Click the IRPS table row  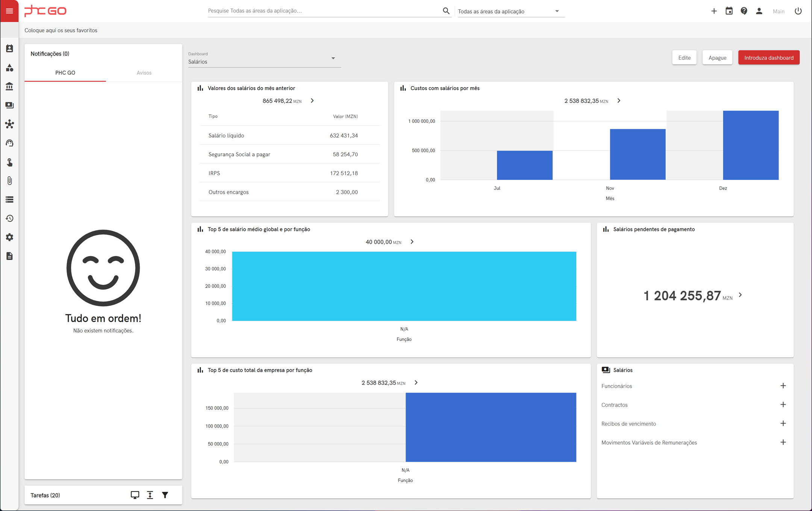(289, 173)
